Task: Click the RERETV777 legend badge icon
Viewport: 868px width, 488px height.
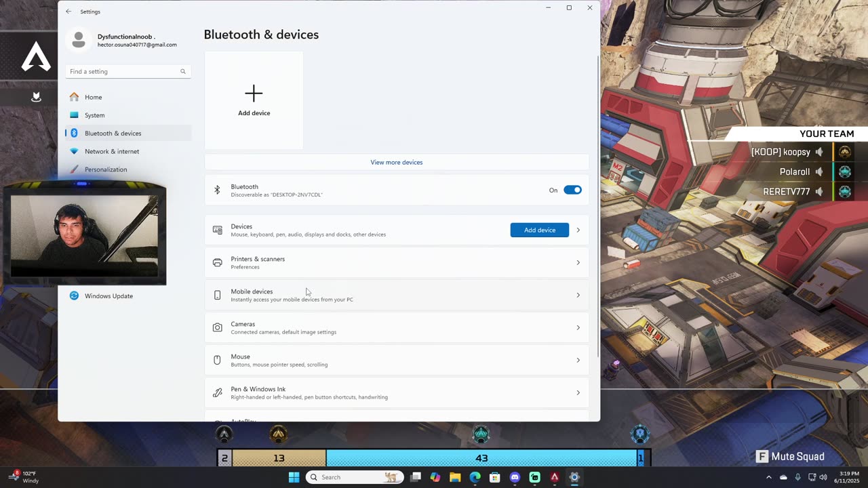Action: click(844, 192)
